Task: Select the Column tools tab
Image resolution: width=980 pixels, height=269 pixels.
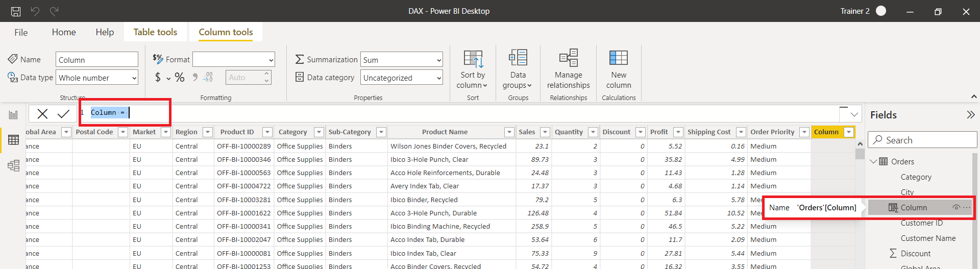Action: point(226,32)
